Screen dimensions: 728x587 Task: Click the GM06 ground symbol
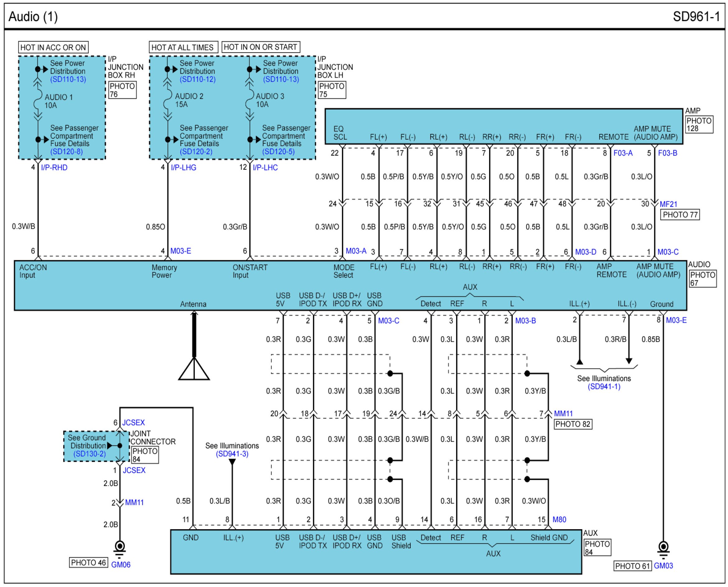(119, 547)
